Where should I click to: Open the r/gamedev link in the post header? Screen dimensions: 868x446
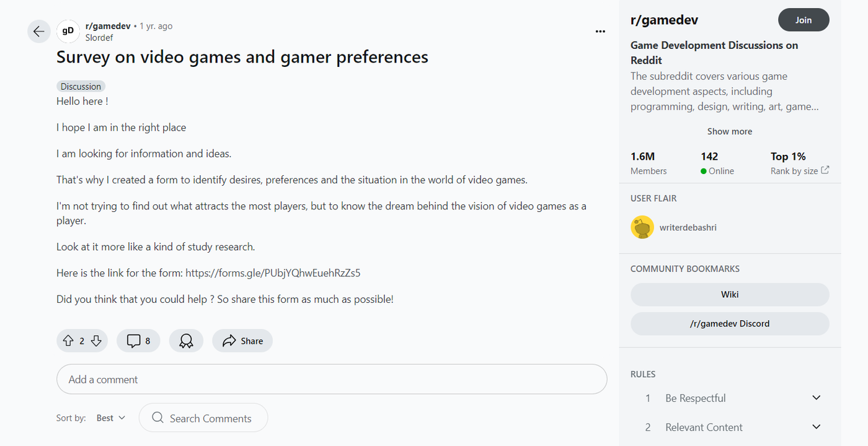108,26
